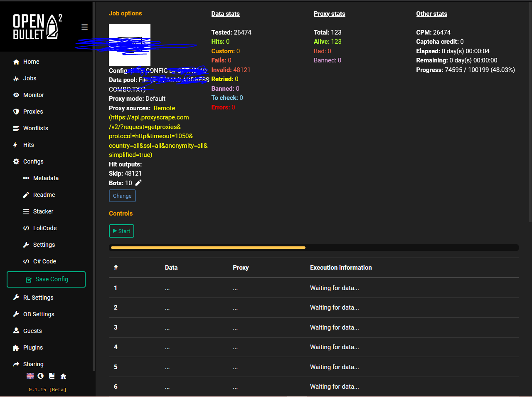Click the Change job options button
This screenshot has width=532, height=397.
pos(122,196)
